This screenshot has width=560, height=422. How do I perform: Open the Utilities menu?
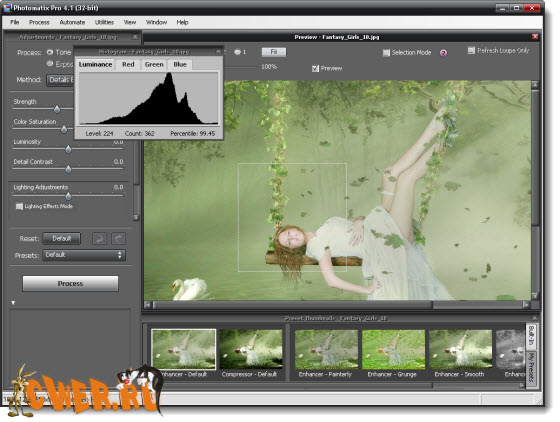[x=104, y=22]
